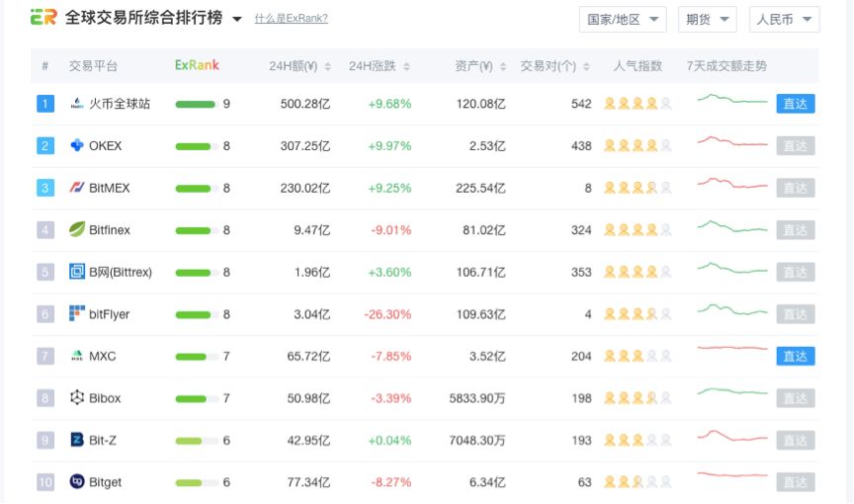This screenshot has height=504, width=854.
Task: Click the BitMEX exchange logo
Action: click(77, 188)
